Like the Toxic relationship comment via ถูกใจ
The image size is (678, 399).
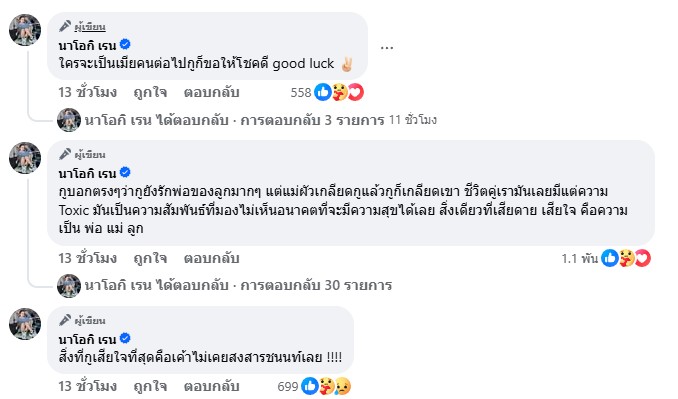pos(150,259)
